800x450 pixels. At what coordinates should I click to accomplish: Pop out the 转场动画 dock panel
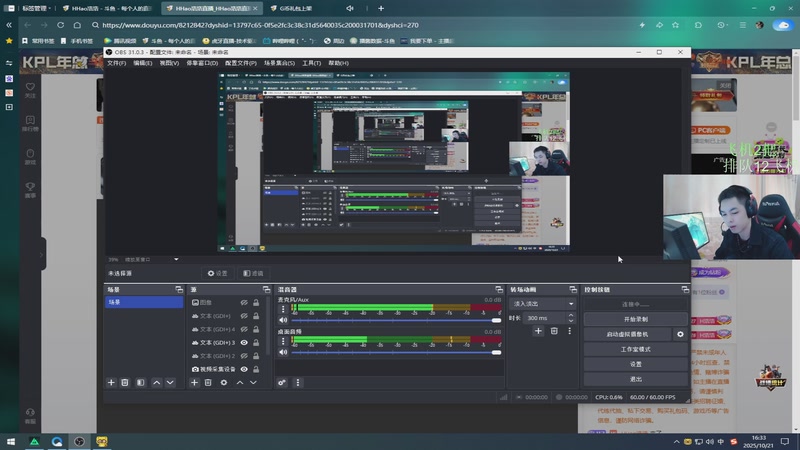tap(573, 289)
